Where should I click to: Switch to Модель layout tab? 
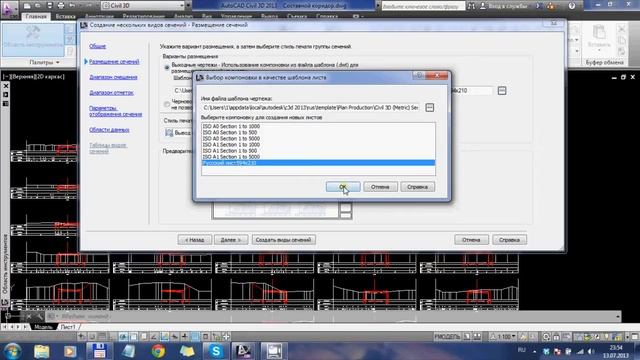click(43, 327)
